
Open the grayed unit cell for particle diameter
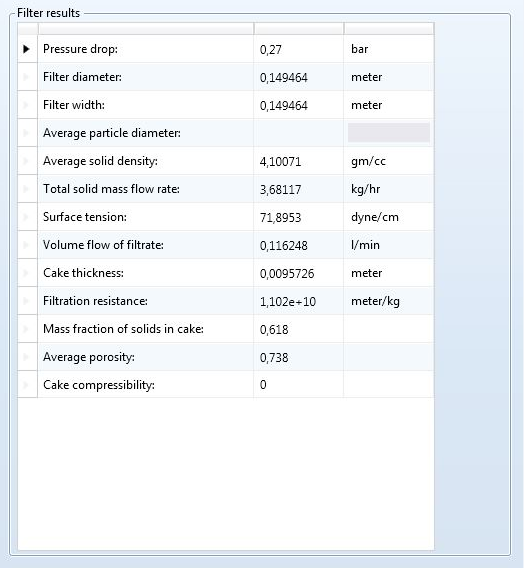[x=389, y=133]
